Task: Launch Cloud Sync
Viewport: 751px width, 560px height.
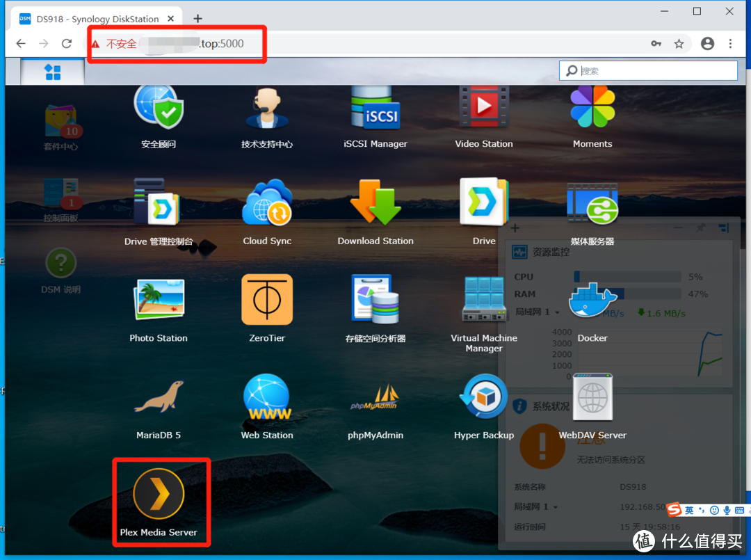Action: (x=267, y=202)
